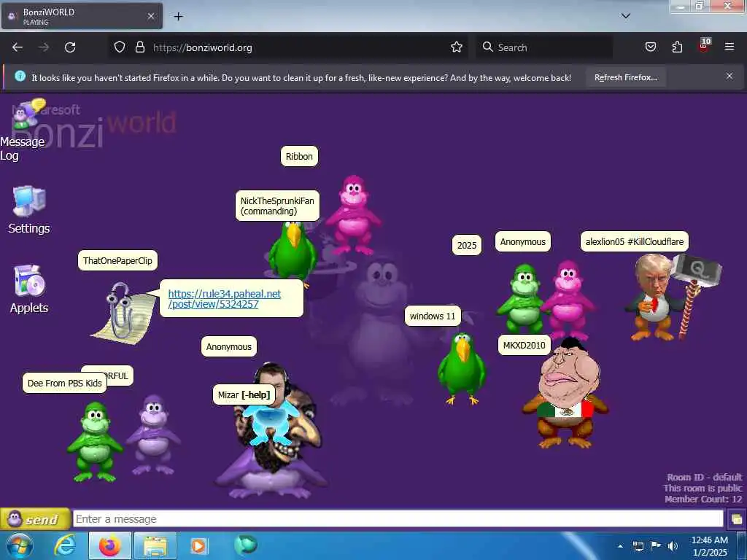The width and height of the screenshot is (747, 560).
Task: Select the BonziWORLD tab
Action: [82, 16]
